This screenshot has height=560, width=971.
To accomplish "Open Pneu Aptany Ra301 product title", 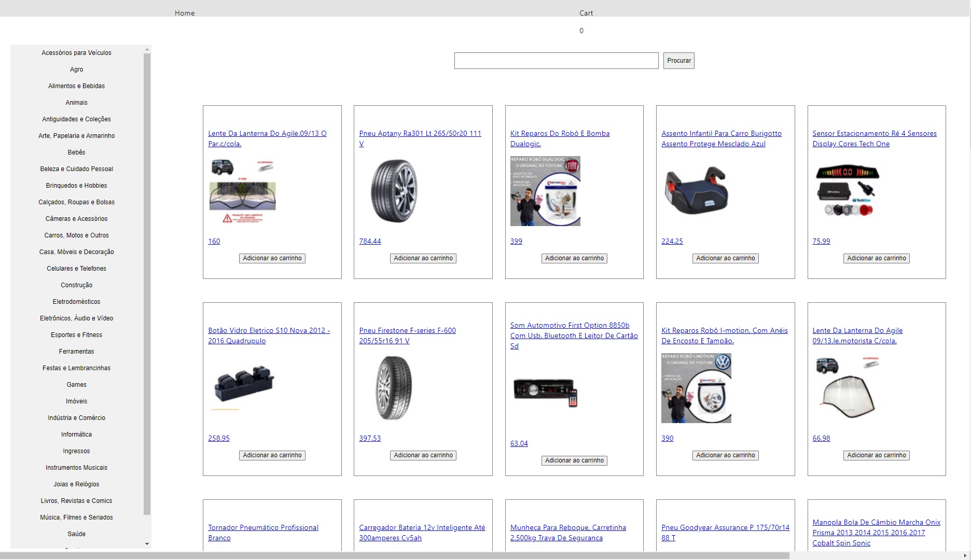I will click(x=420, y=138).
